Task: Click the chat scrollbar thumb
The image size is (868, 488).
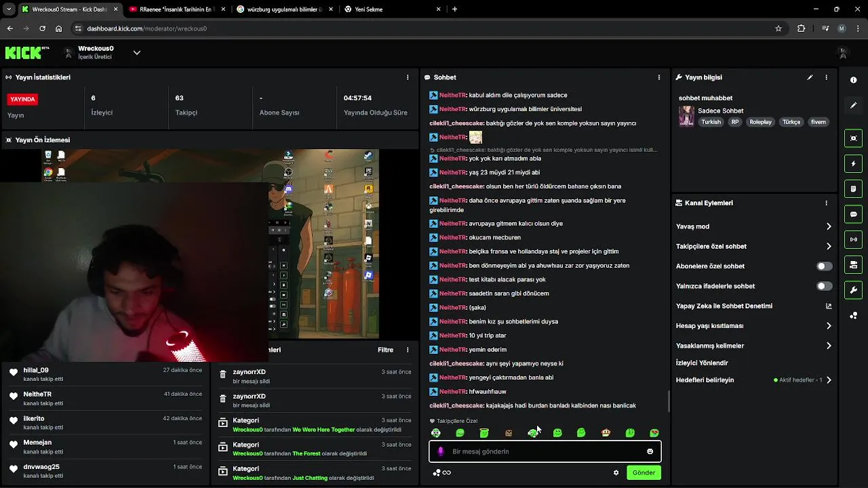Action: coord(669,401)
